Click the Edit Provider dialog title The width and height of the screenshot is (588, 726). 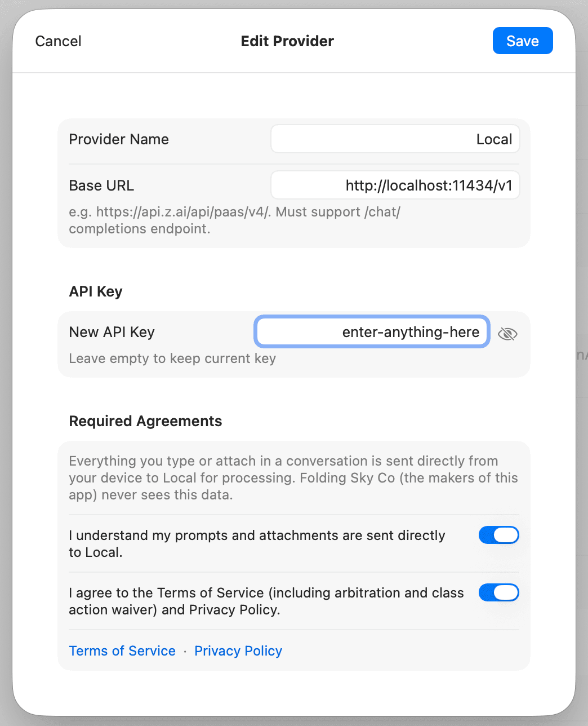click(x=287, y=41)
